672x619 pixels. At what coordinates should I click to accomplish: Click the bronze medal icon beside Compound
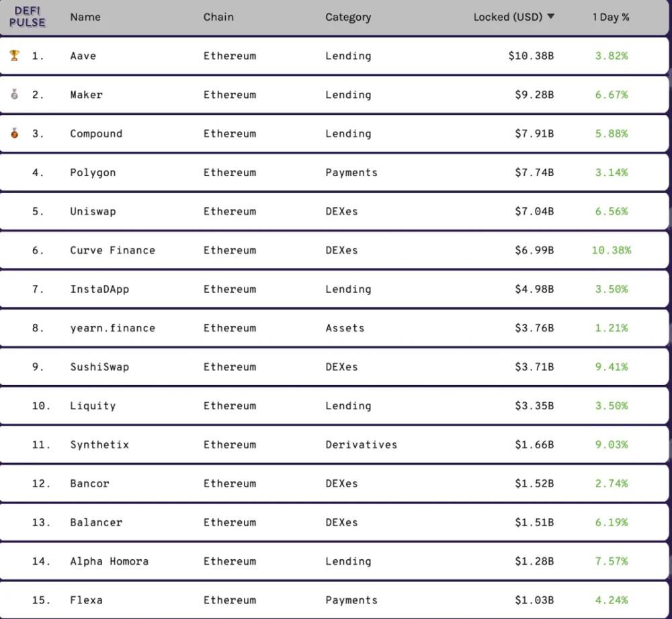(x=14, y=133)
